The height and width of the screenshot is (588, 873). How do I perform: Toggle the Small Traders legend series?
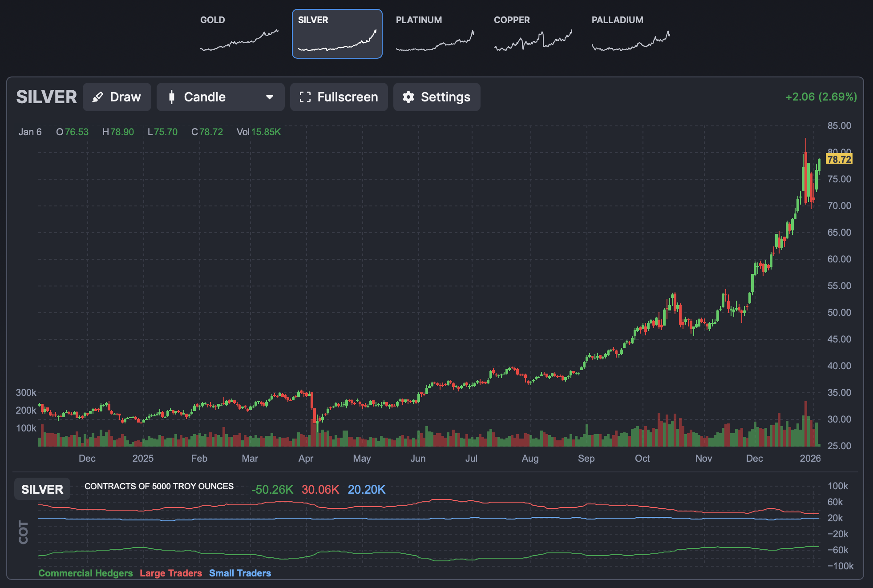[240, 573]
